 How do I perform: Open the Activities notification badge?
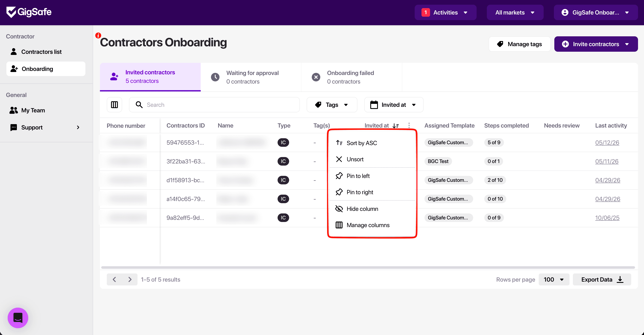tap(426, 13)
